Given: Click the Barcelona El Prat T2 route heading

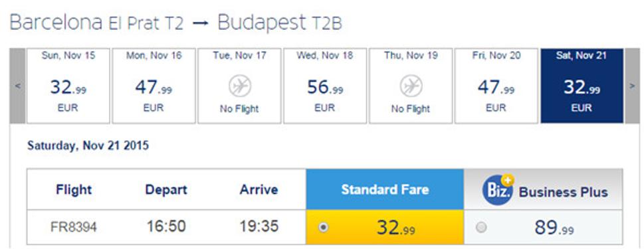Looking at the screenshot, I should (x=96, y=23).
